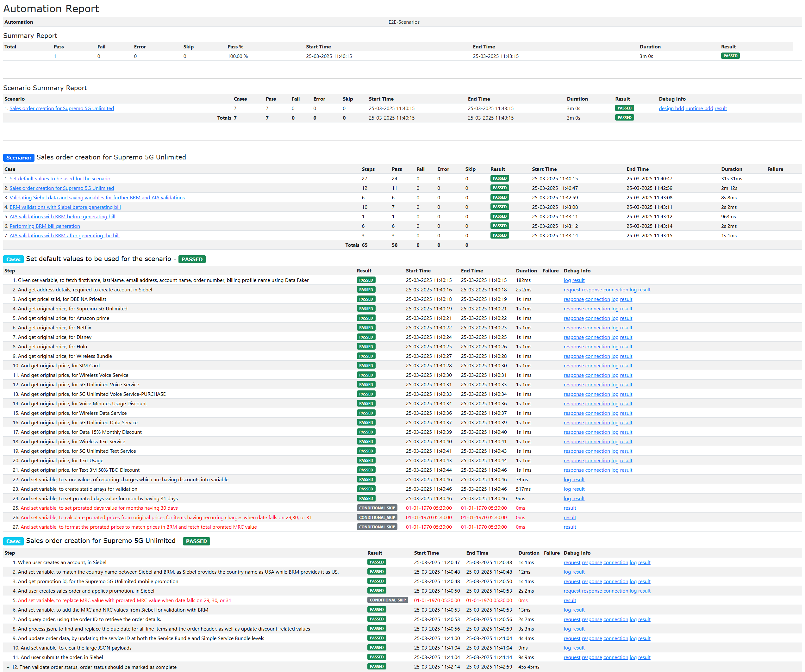
Task: Open 'Performing BRM bill generation' case link
Action: pyautogui.click(x=45, y=226)
